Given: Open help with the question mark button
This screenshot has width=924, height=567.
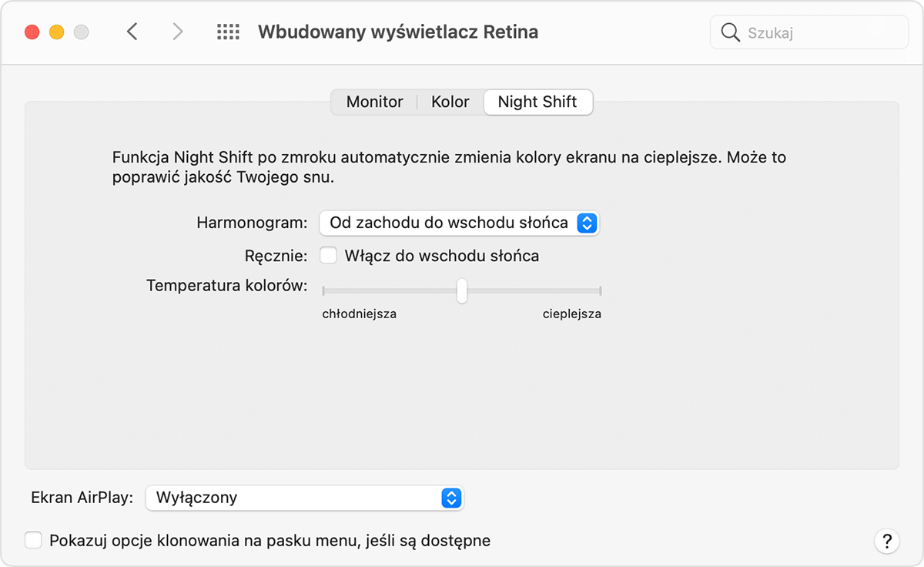Looking at the screenshot, I should pyautogui.click(x=887, y=540).
